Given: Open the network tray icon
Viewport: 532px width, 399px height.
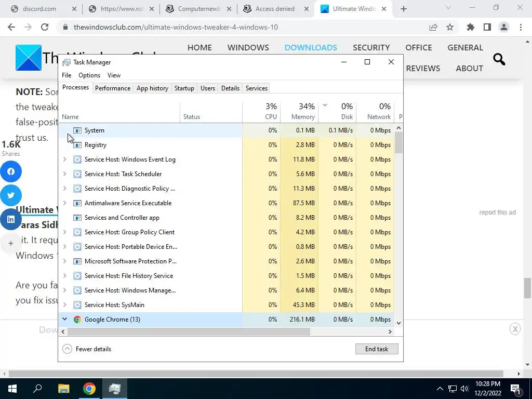Looking at the screenshot, I should coord(453,389).
